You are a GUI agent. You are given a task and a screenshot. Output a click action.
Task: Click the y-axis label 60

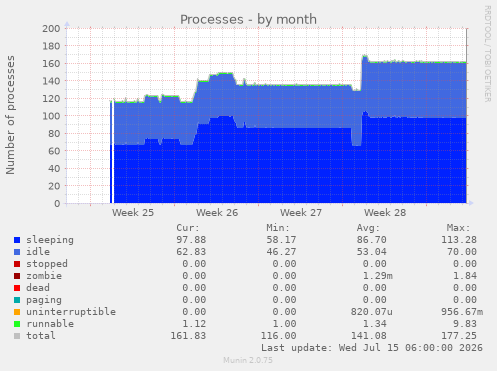[x=54, y=151]
